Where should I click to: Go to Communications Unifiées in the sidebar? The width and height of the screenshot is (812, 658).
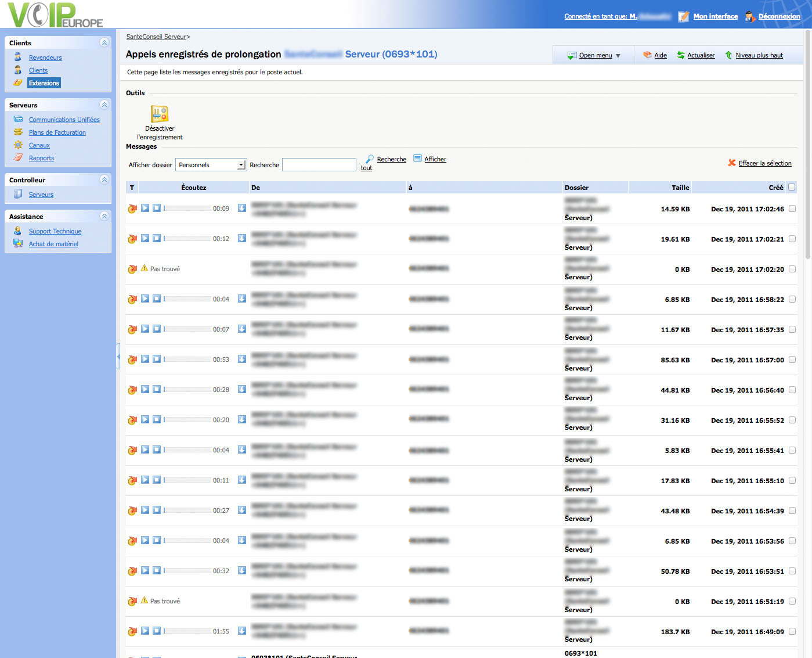(x=64, y=120)
